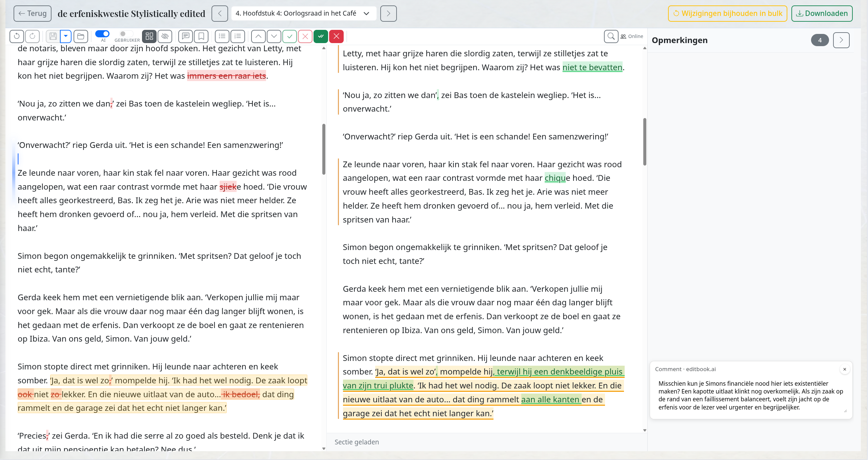Click the Redo icon in the toolbar
The image size is (868, 460).
coord(32,36)
